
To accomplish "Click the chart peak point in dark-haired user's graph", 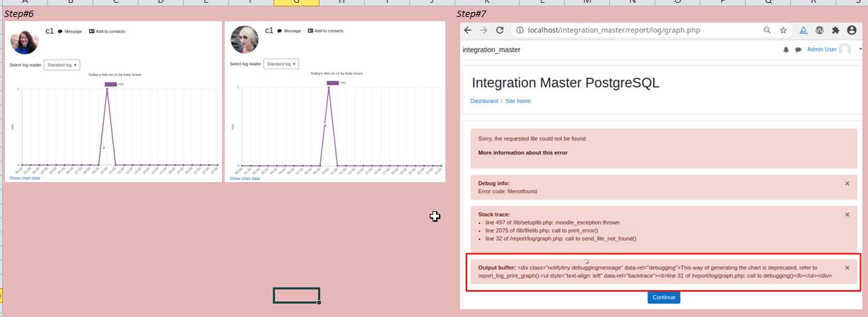I will (x=107, y=89).
